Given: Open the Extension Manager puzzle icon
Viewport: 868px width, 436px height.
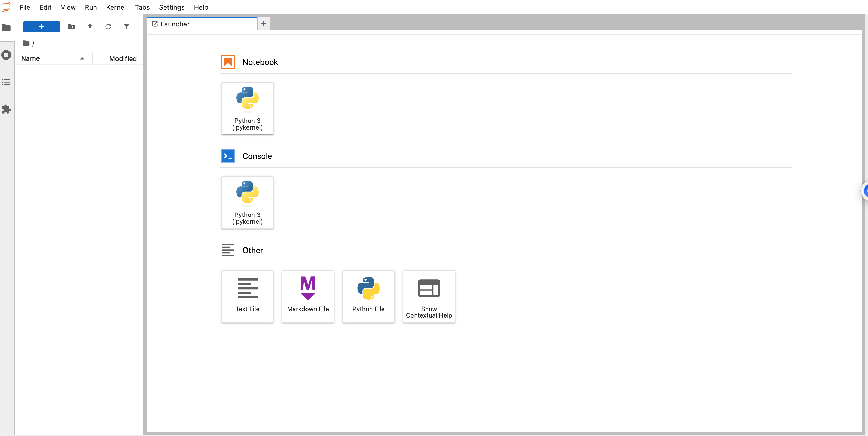Looking at the screenshot, I should tap(6, 110).
